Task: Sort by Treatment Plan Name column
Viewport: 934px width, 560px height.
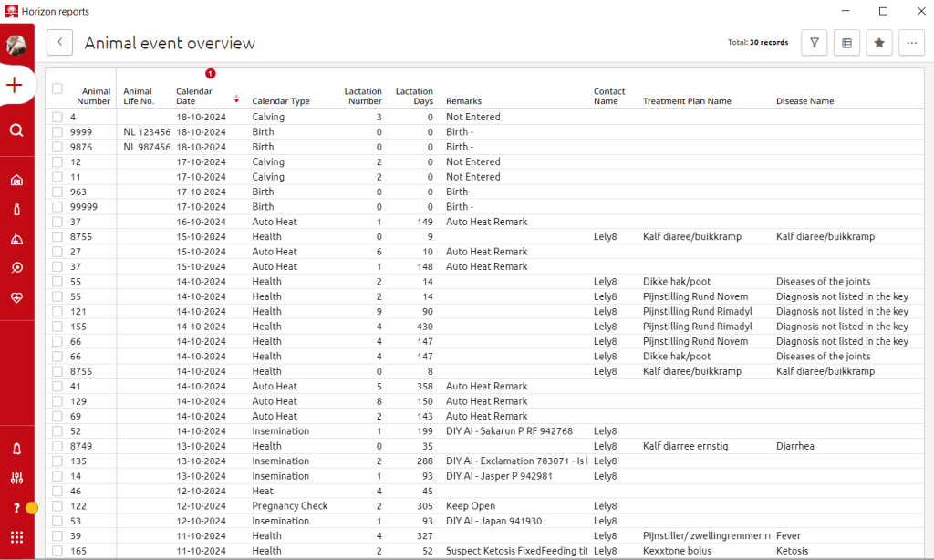Action: [687, 101]
